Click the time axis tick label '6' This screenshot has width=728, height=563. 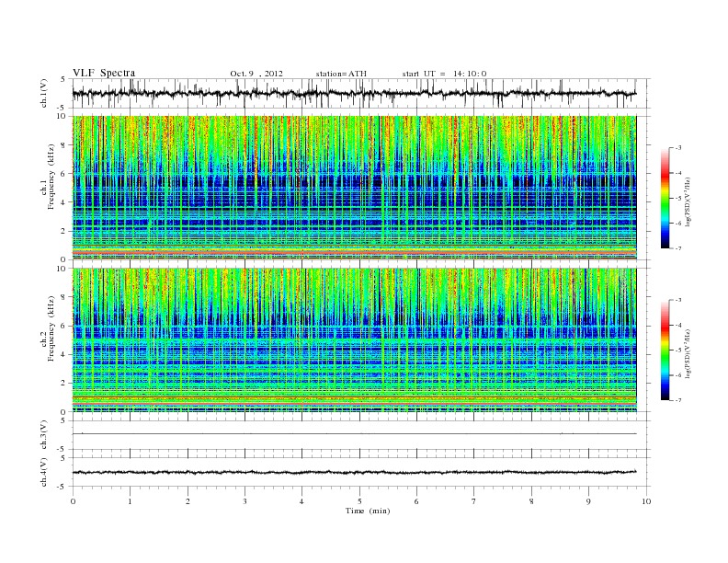coord(417,501)
